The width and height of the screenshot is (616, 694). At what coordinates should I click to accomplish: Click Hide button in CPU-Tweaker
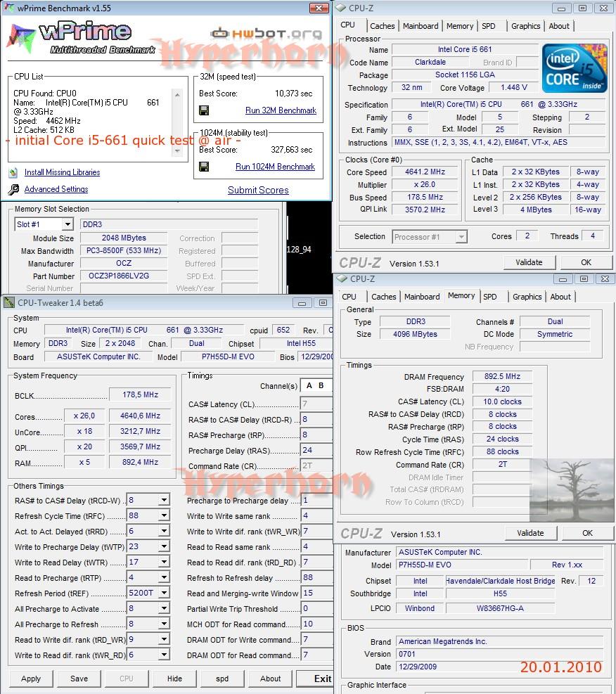pos(174,679)
